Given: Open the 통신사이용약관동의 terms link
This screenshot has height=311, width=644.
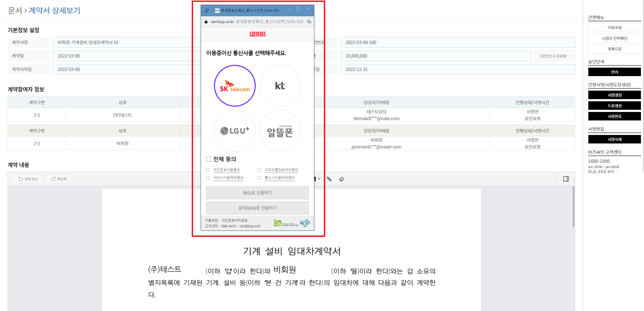Looking at the screenshot, I should point(280,178).
